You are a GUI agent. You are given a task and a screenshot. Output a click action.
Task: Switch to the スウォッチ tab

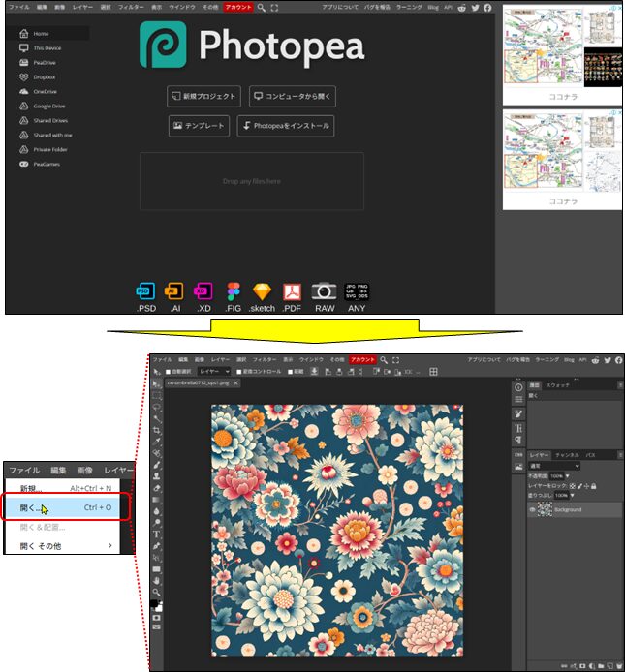557,385
